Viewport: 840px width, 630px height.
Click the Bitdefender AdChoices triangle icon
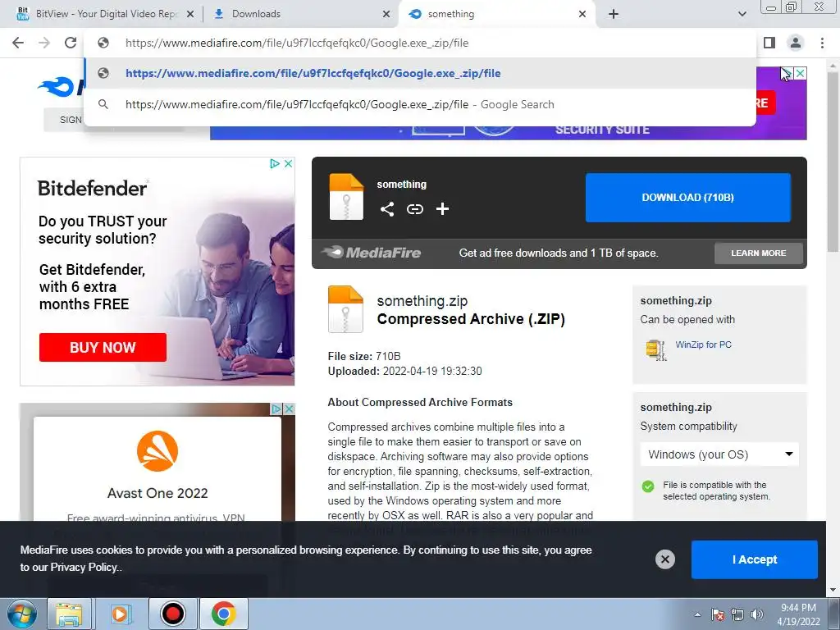coord(275,163)
